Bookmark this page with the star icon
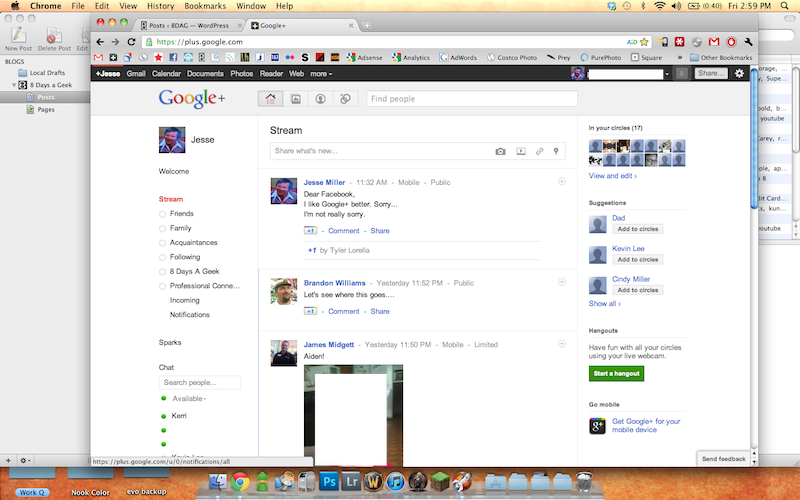 pos(644,42)
